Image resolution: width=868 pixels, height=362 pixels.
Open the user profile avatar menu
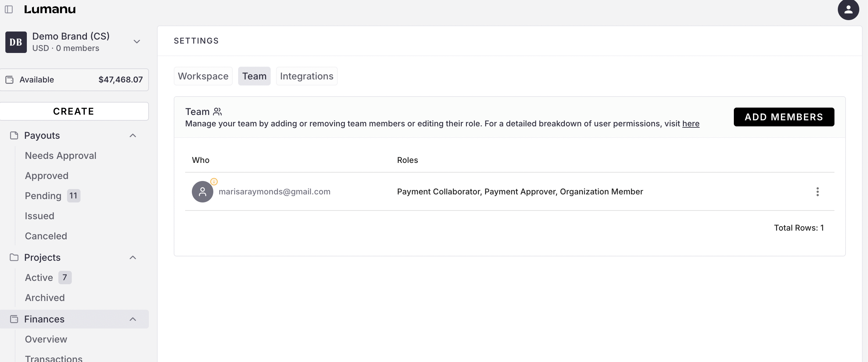(x=848, y=9)
